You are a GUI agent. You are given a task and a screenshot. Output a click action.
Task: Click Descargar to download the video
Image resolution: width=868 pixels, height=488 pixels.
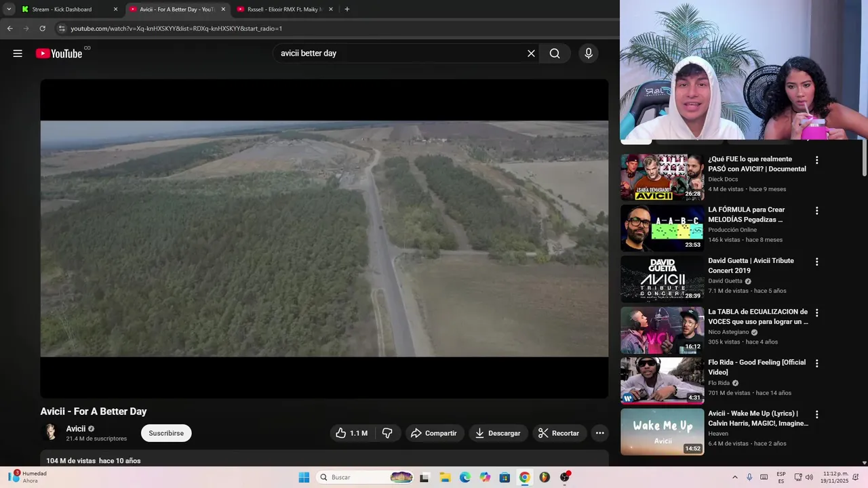[x=498, y=433]
